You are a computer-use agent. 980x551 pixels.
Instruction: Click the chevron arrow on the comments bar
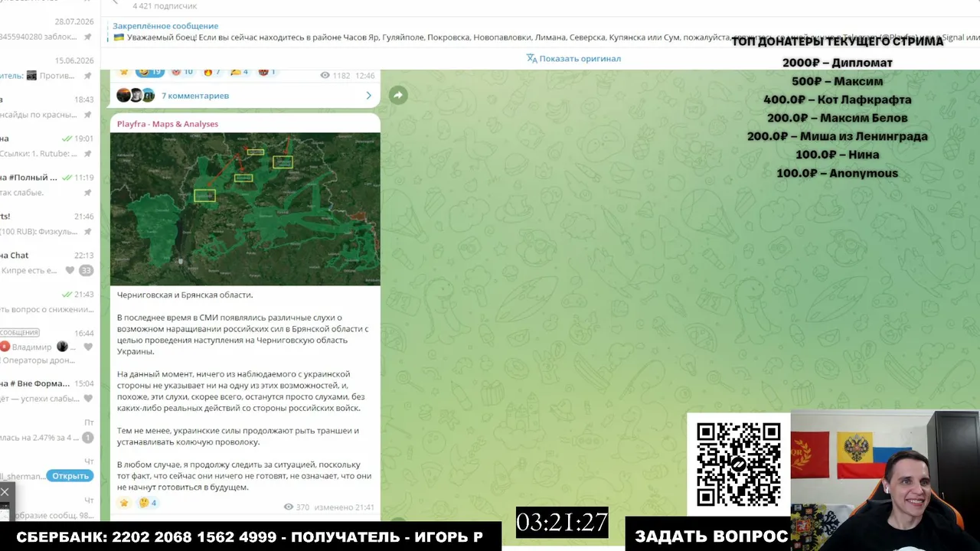pos(368,96)
